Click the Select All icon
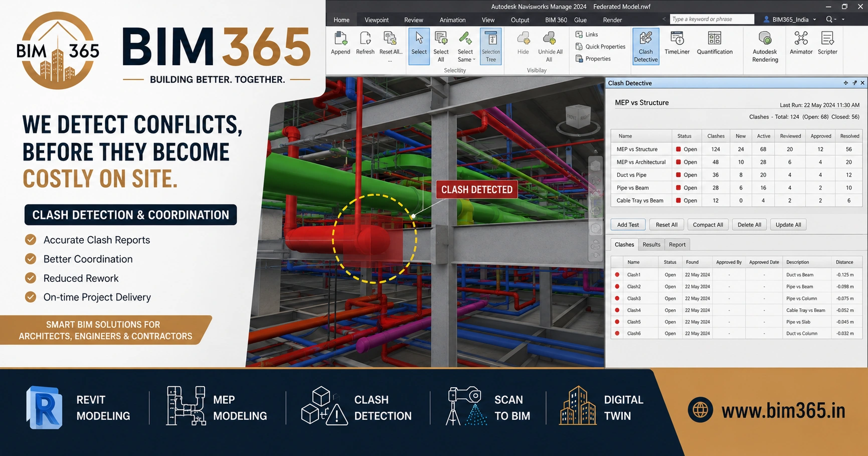Screen dimensions: 868x456 tap(441, 38)
